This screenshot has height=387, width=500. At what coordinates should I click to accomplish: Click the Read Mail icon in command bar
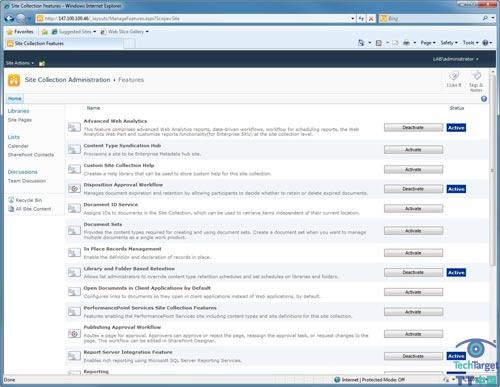pos(395,43)
